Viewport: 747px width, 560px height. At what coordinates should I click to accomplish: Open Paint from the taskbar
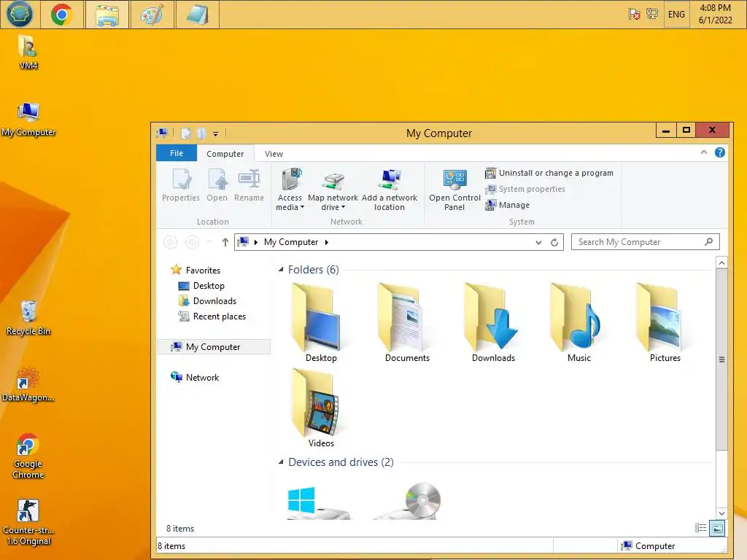[152, 15]
